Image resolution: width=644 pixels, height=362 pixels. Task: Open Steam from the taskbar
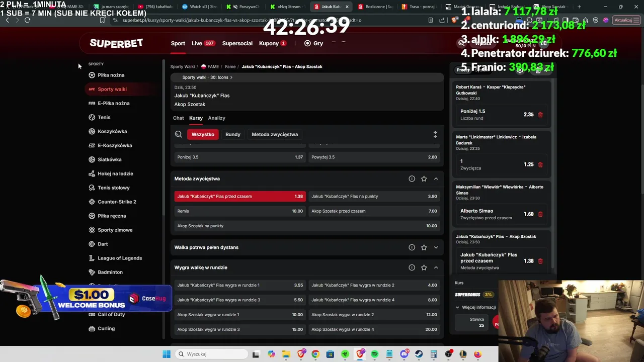(419, 354)
